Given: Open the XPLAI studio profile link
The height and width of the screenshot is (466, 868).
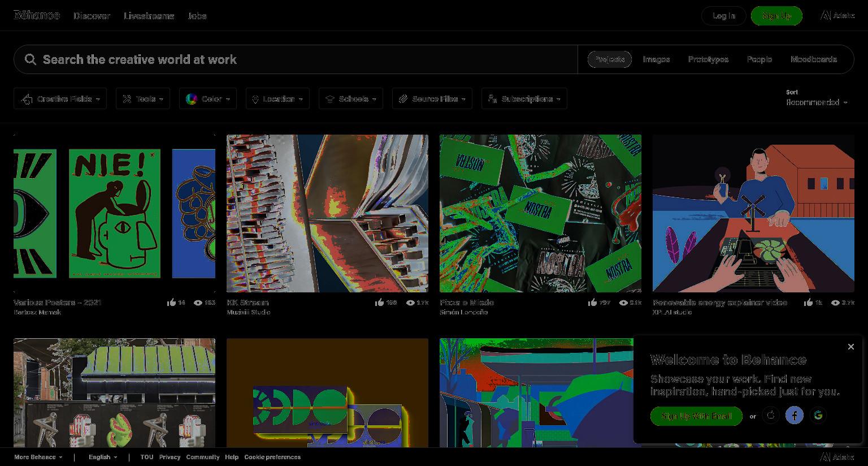Looking at the screenshot, I should [x=672, y=312].
